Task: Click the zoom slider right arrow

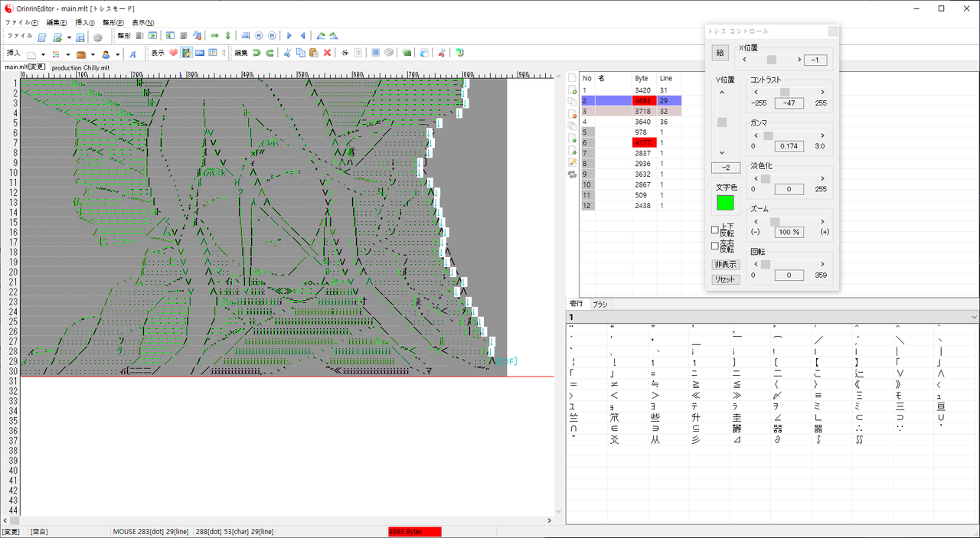Action: [824, 220]
